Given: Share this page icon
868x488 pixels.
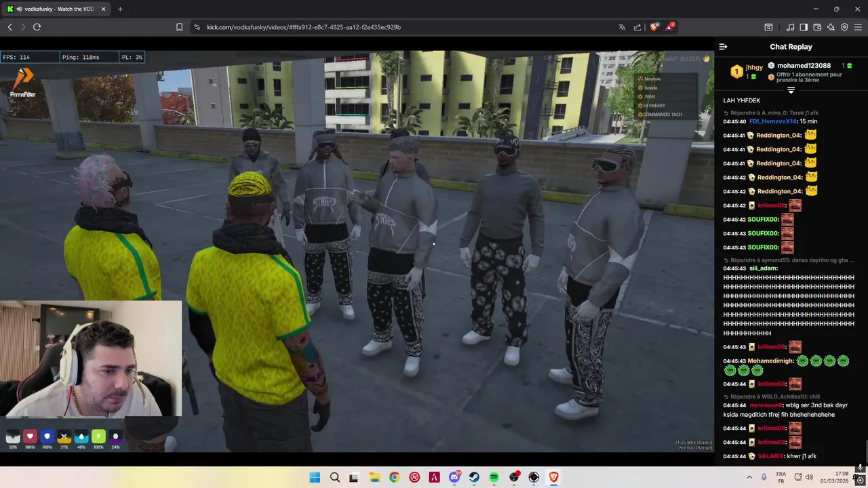Looking at the screenshot, I should click(637, 27).
